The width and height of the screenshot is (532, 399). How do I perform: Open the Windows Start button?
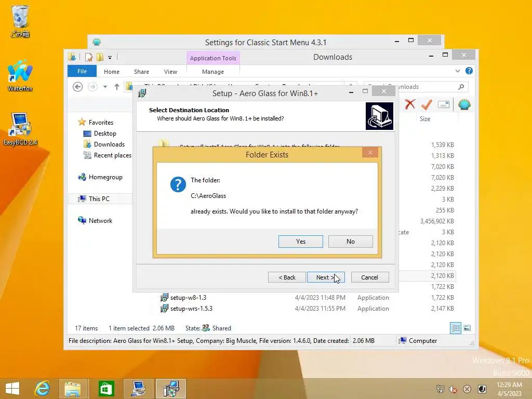point(12,389)
